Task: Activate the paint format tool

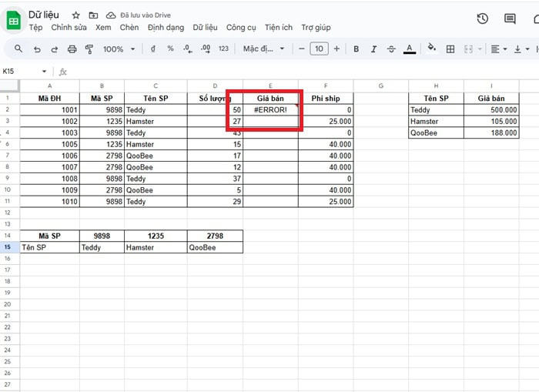Action: 89,49
